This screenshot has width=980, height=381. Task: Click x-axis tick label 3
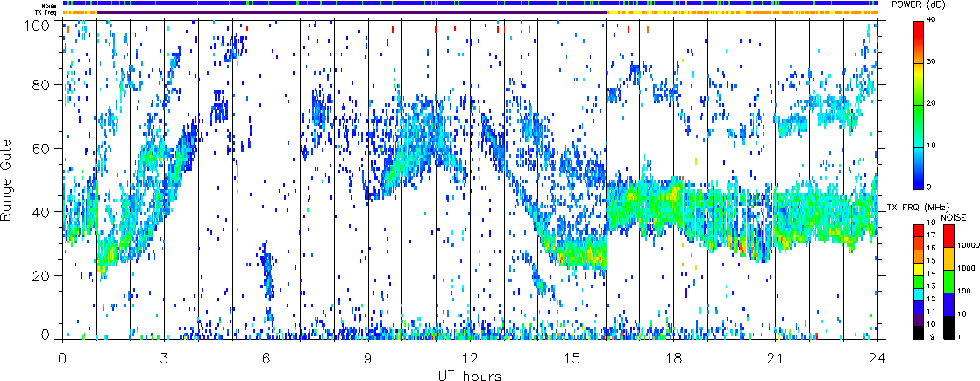pyautogui.click(x=164, y=358)
